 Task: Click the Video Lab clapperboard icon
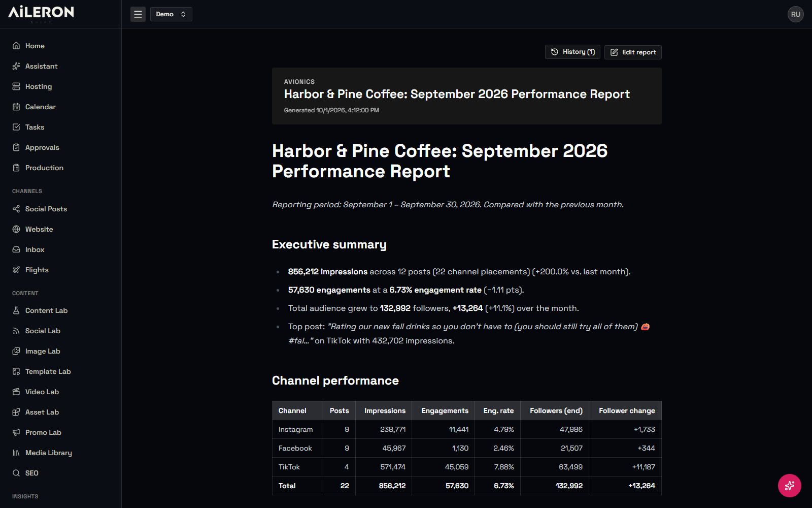[16, 392]
